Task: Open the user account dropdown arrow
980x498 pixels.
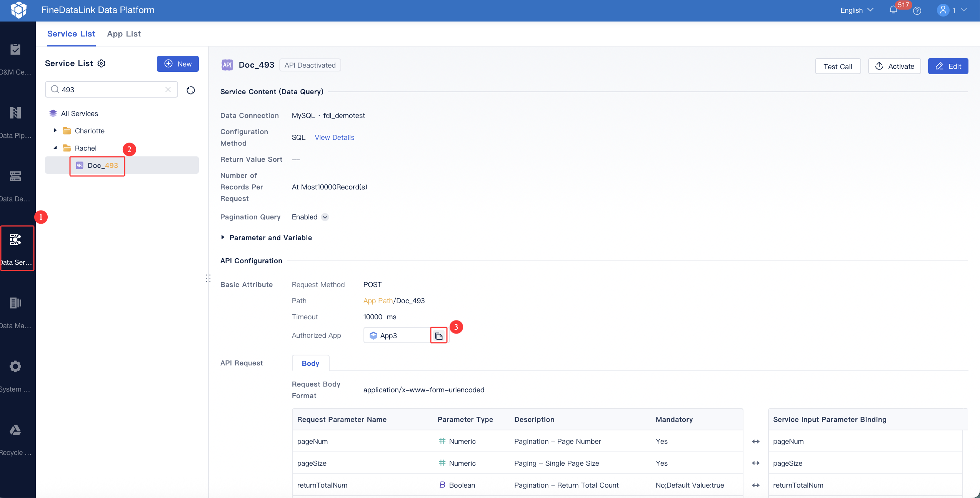Action: tap(964, 10)
